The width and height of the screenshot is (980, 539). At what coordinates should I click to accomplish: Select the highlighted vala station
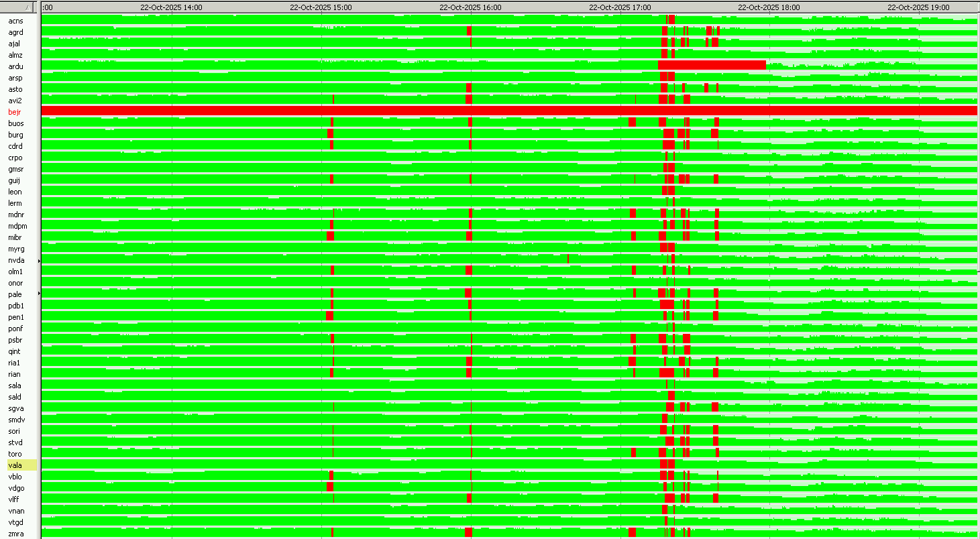click(15, 465)
